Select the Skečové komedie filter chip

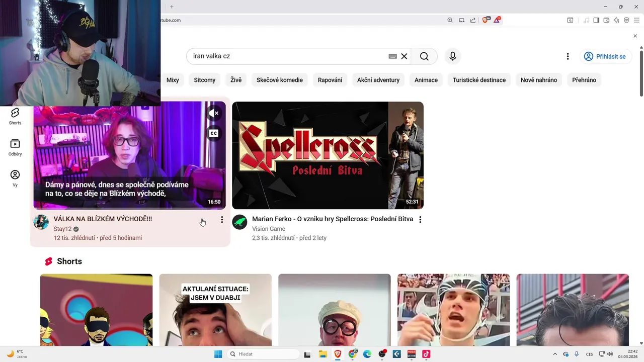coord(280,80)
